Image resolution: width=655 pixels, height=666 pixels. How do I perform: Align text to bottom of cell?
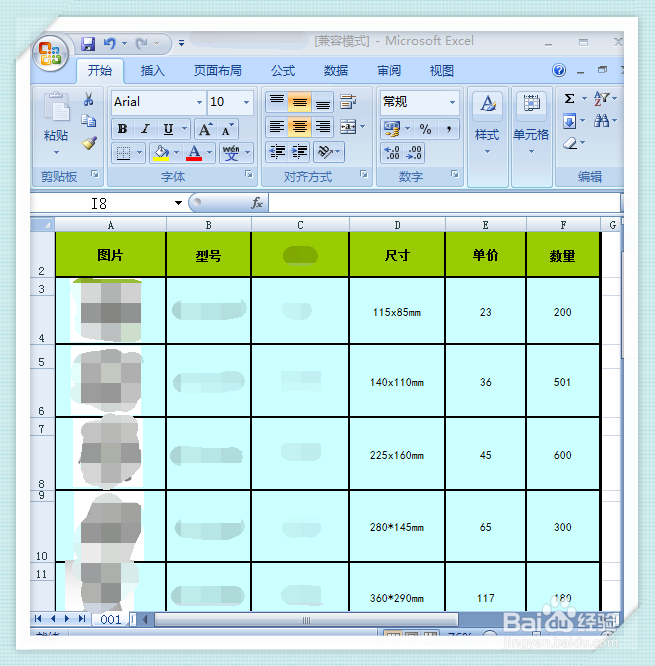[x=322, y=102]
